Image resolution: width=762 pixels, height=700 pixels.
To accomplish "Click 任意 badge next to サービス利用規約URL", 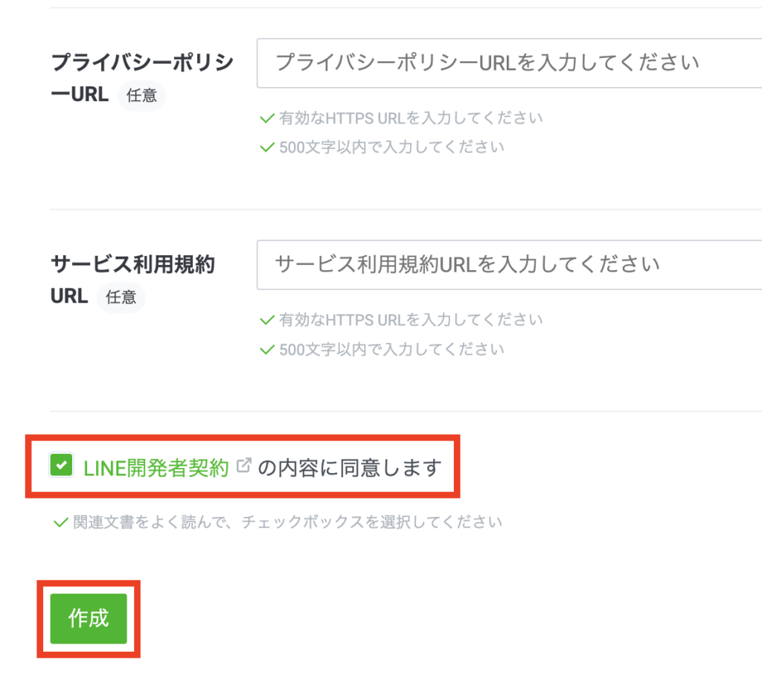I will tap(121, 298).
